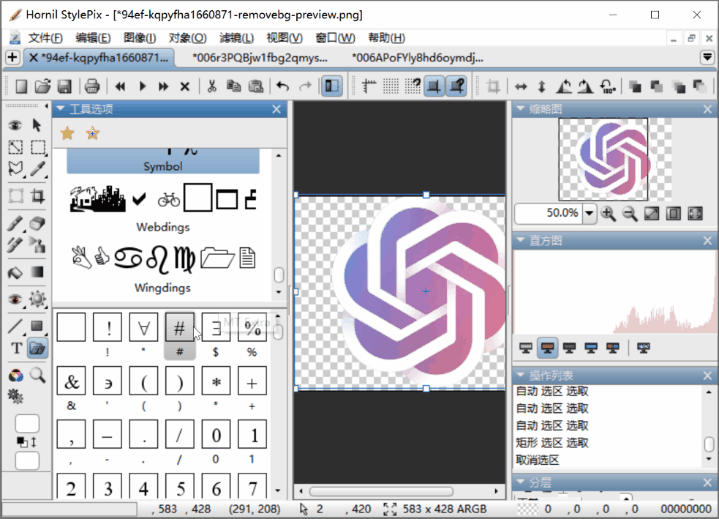
Task: Click the gold star favorite icon
Action: tap(68, 133)
